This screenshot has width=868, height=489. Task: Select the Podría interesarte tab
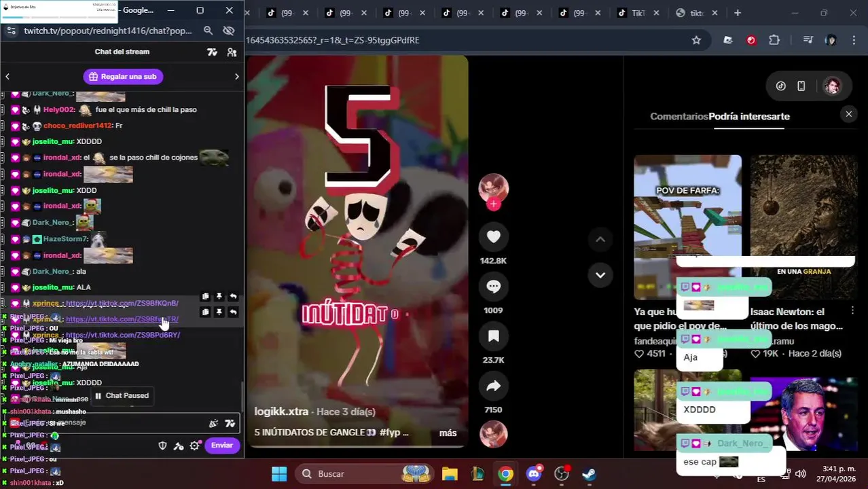coord(749,116)
